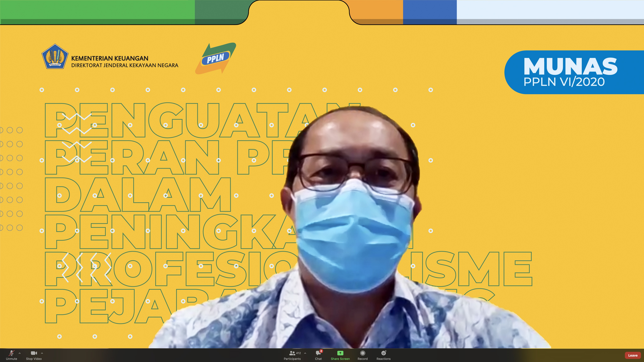Click the Unmute microphone icon

tap(11, 353)
